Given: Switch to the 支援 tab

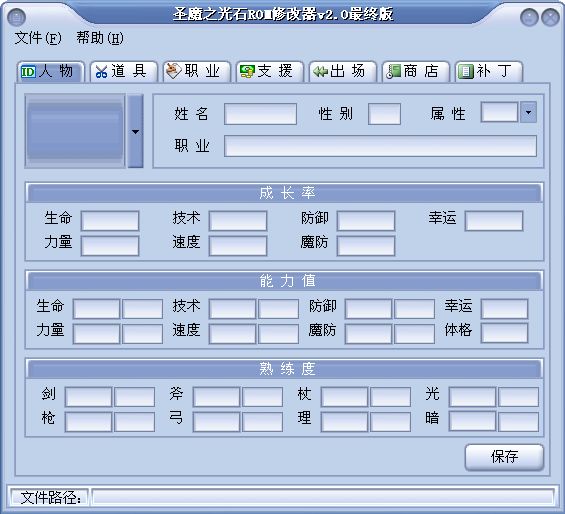Looking at the screenshot, I should 270,71.
